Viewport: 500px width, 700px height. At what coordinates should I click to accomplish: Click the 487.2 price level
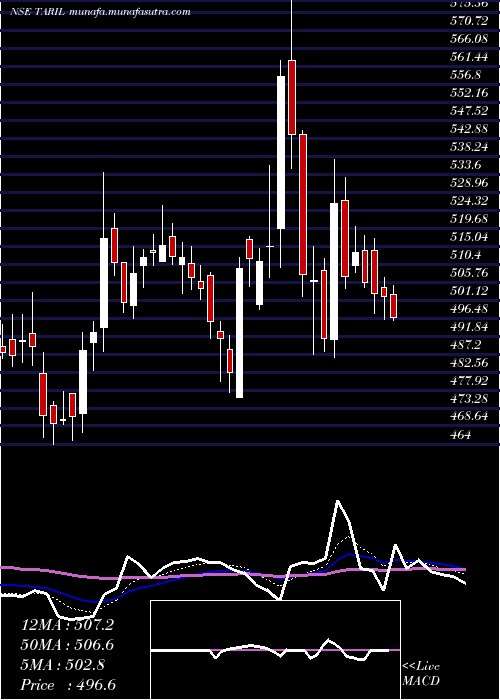tap(465, 345)
